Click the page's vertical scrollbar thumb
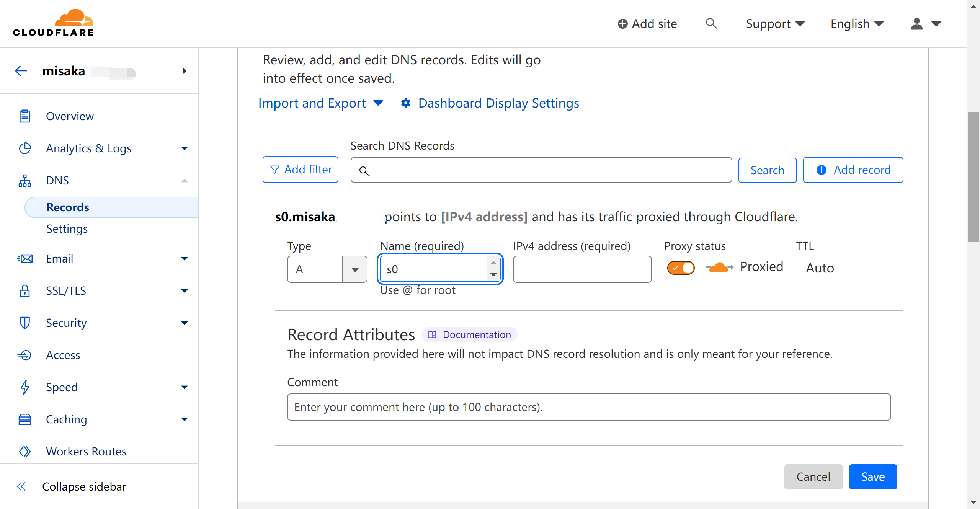The height and width of the screenshot is (509, 980). pos(973,176)
